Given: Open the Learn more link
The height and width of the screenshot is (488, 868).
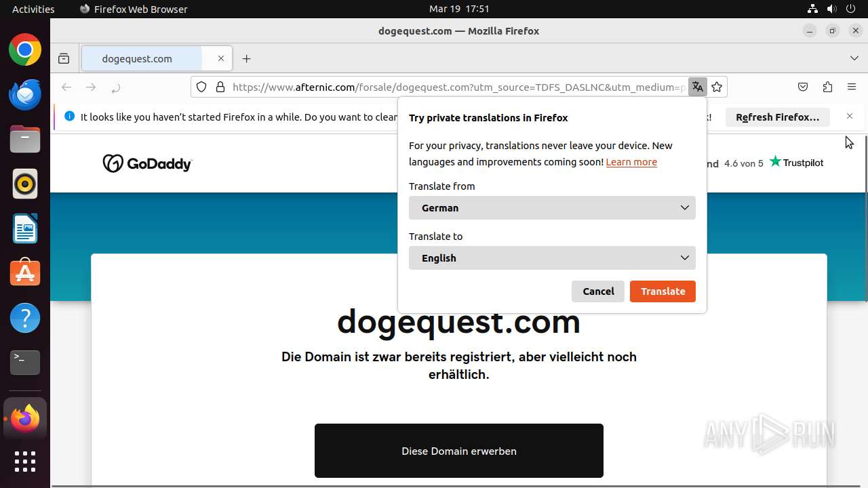Looking at the screenshot, I should 631,162.
